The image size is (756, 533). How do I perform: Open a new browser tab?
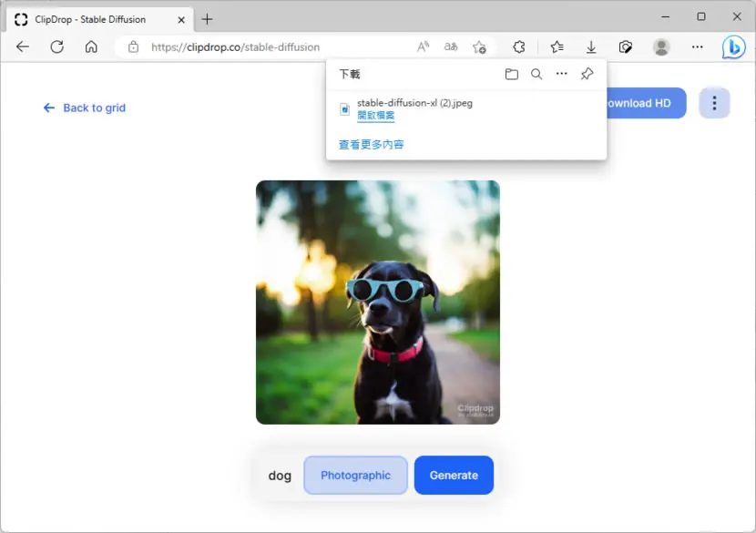click(x=208, y=19)
